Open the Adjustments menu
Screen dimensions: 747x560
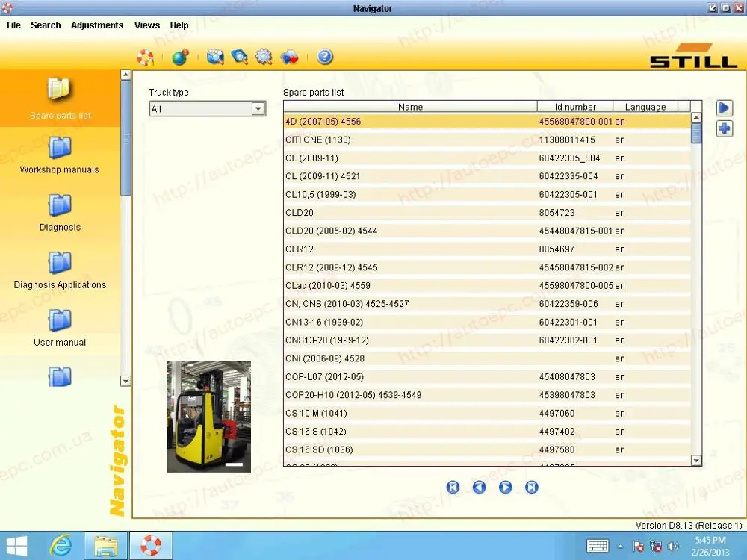tap(97, 25)
